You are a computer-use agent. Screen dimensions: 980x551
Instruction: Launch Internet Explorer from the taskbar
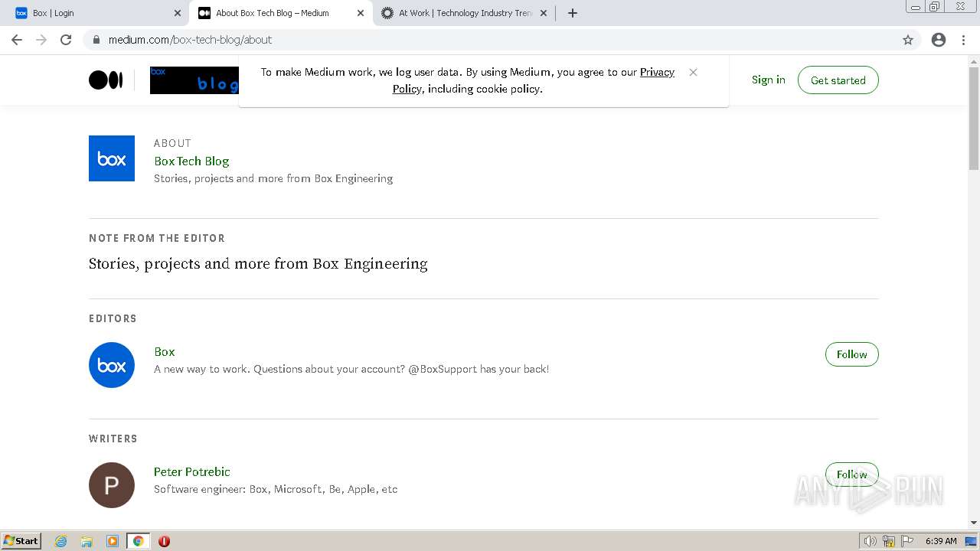pos(61,541)
